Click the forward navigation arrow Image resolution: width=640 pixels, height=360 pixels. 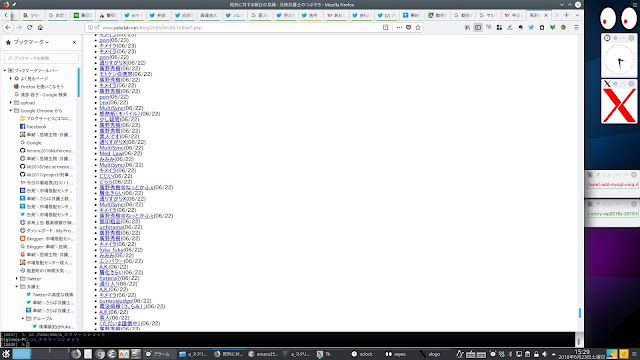19,27
